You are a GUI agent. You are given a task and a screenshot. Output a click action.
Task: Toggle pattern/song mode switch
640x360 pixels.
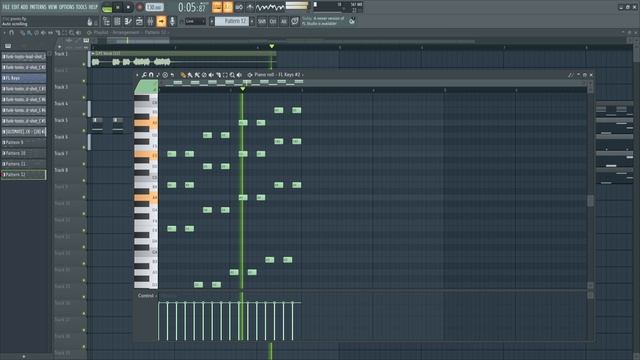(107, 7)
